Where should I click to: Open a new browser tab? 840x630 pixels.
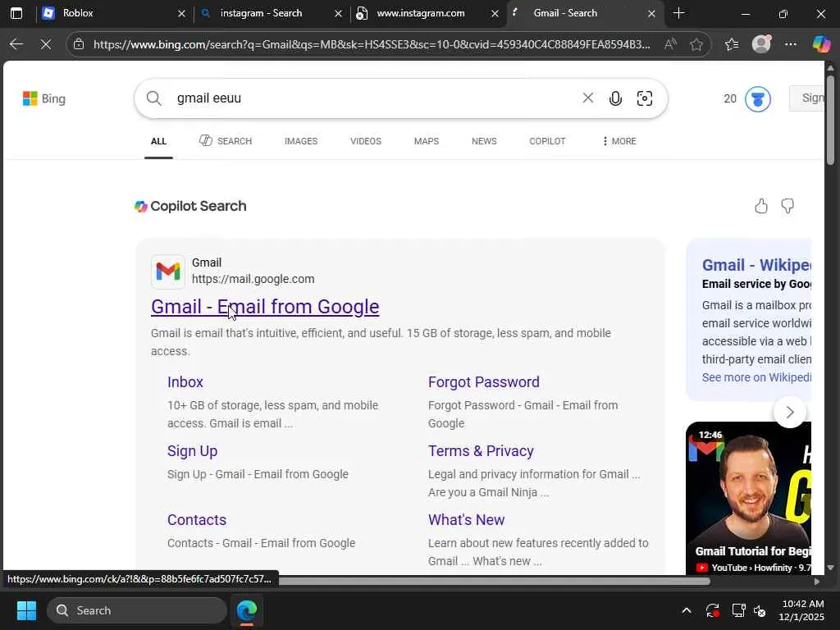point(678,13)
